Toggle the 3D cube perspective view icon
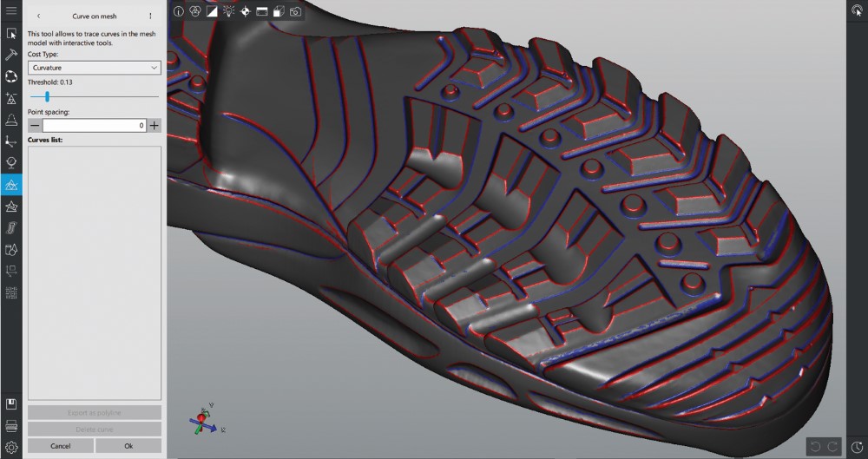 coord(279,11)
